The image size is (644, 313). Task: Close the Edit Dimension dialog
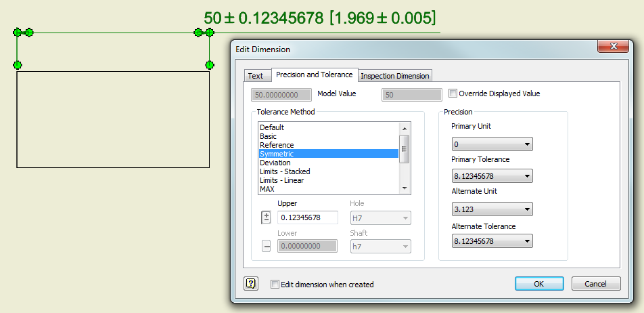click(x=613, y=45)
